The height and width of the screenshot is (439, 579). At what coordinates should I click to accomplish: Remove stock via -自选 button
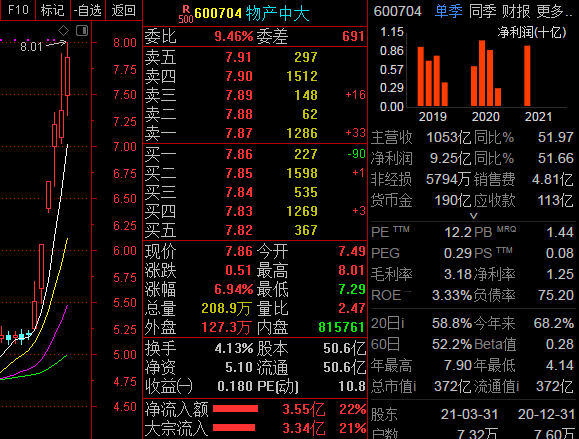(x=88, y=10)
